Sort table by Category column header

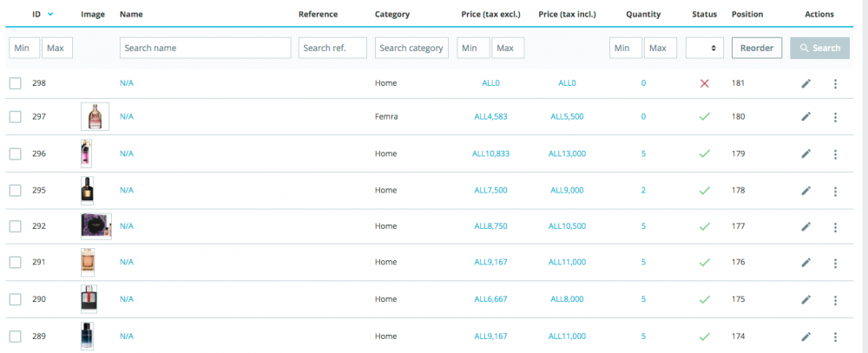[x=392, y=15]
